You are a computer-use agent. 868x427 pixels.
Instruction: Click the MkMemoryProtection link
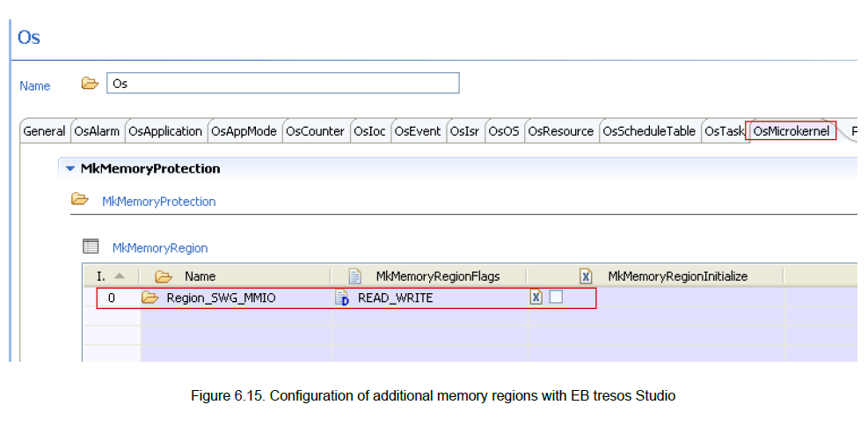pos(159,202)
